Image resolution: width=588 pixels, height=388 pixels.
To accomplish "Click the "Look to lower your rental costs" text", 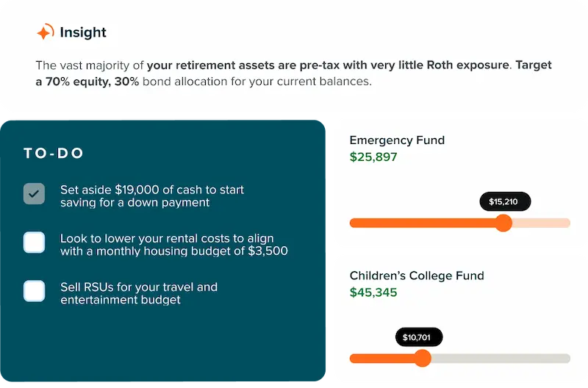I will click(x=173, y=244).
